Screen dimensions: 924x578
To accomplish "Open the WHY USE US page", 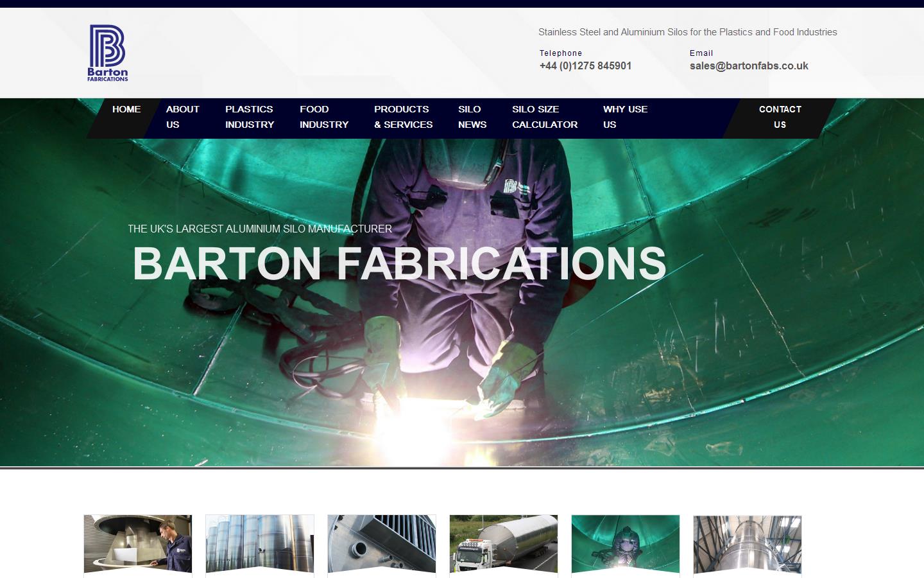I will point(624,117).
